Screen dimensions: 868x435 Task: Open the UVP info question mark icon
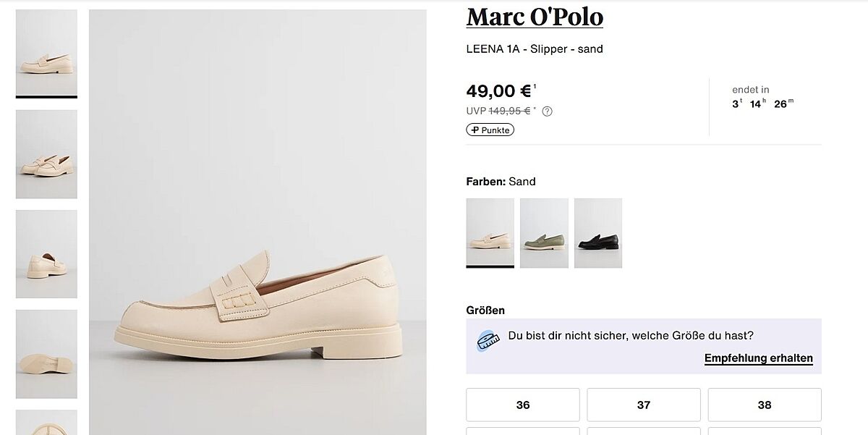tap(548, 111)
